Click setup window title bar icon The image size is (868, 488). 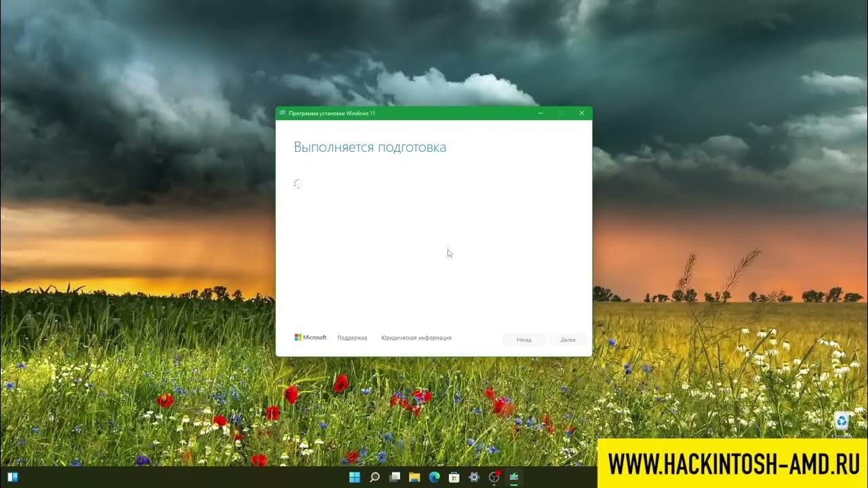point(282,113)
